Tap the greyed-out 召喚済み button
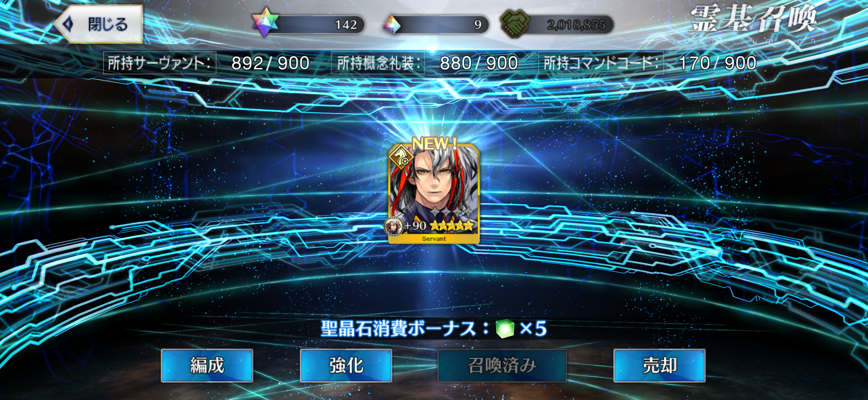Viewport: 868px width, 400px height. click(502, 365)
